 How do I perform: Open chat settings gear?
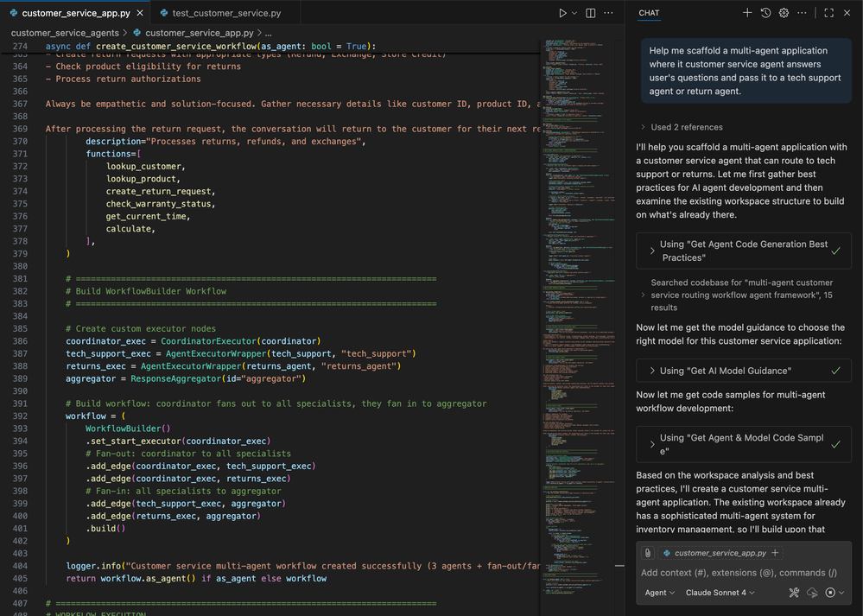coord(784,13)
